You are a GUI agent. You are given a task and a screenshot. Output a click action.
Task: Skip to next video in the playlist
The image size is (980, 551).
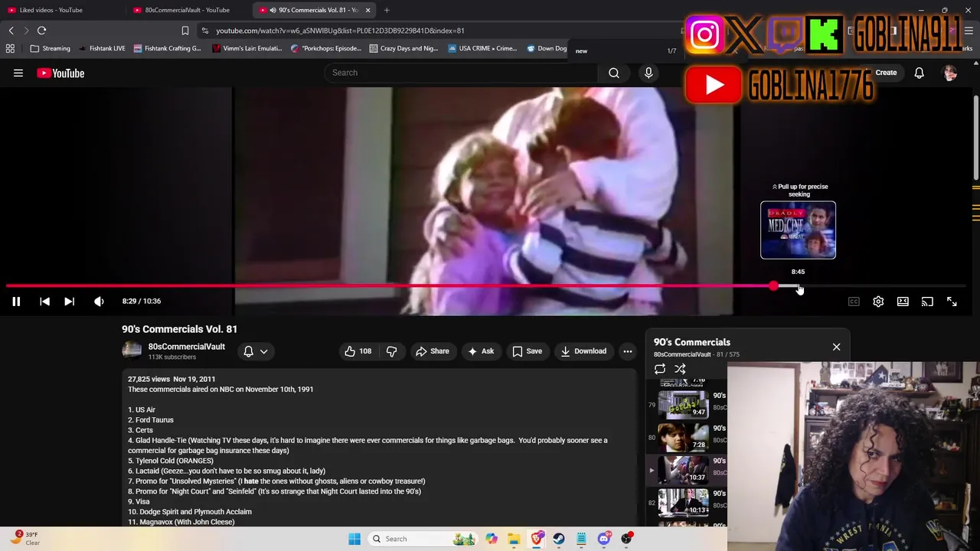point(69,302)
